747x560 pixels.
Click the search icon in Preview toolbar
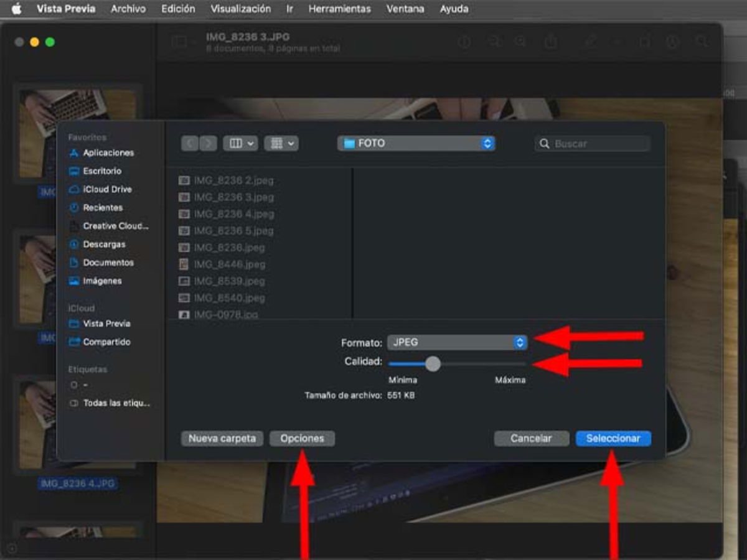click(702, 42)
